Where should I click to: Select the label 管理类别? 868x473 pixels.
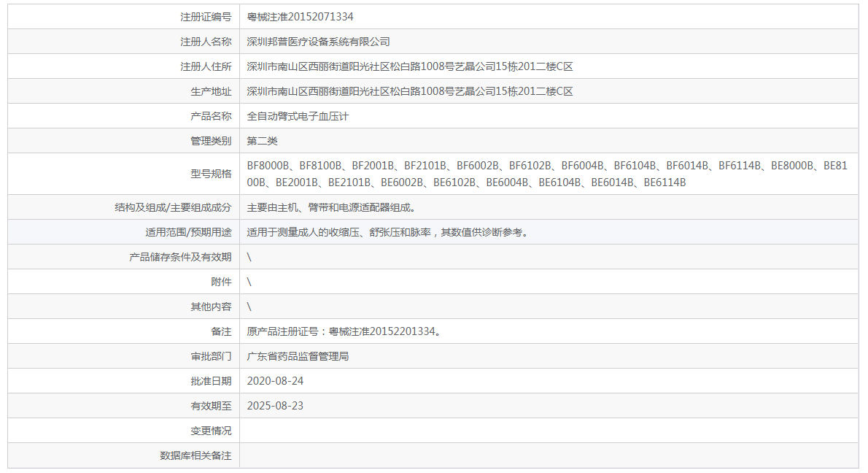tap(211, 141)
